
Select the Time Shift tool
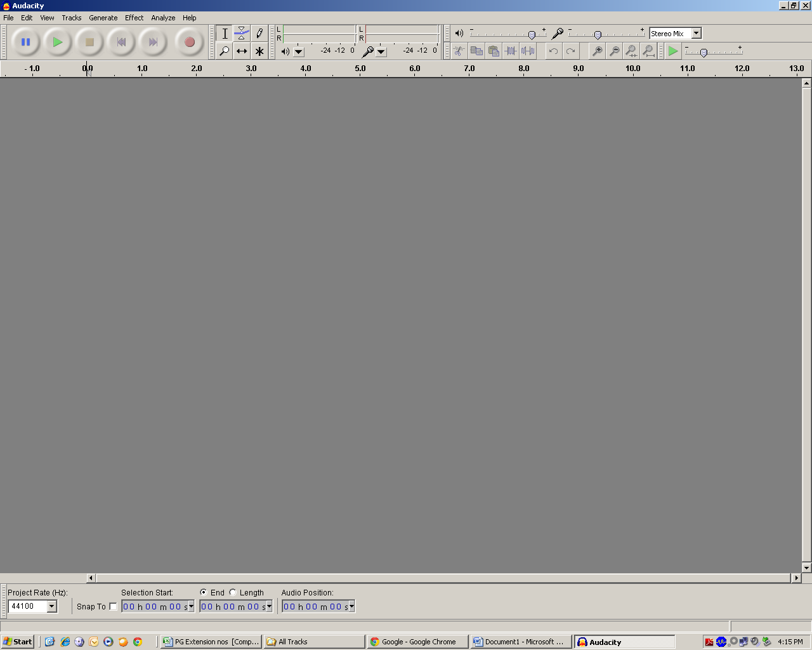point(242,51)
